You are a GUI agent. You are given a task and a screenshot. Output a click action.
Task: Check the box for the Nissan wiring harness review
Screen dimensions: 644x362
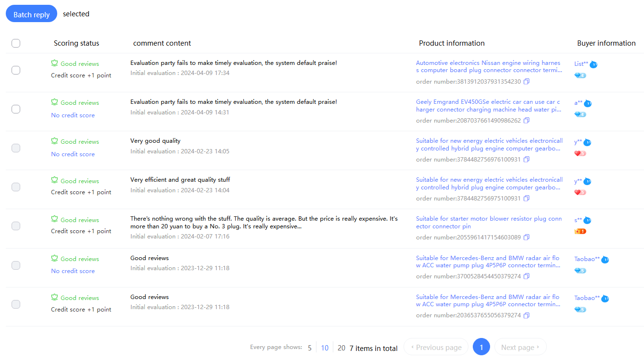pos(16,70)
